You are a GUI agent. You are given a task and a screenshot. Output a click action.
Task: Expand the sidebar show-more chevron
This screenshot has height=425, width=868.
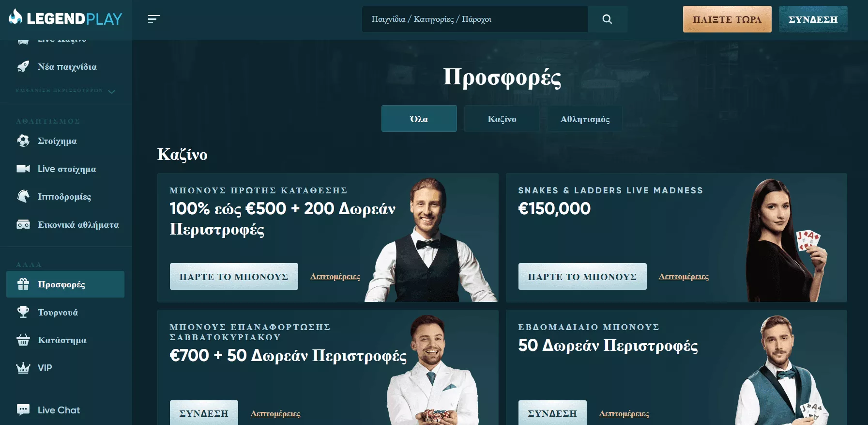pos(111,91)
